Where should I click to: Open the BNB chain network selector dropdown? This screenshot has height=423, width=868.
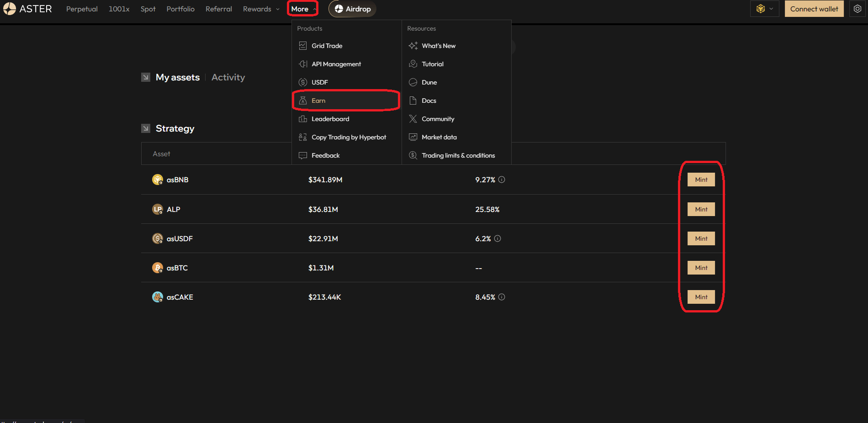click(764, 9)
